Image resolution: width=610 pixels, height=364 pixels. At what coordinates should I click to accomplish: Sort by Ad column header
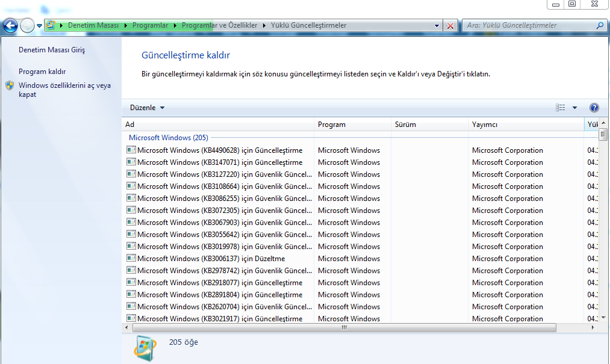(218, 125)
